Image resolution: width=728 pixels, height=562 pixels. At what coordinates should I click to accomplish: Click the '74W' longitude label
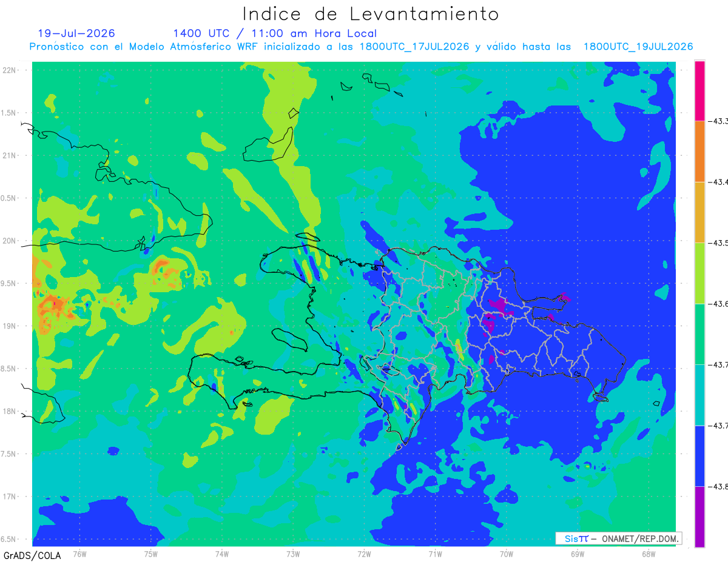222,554
